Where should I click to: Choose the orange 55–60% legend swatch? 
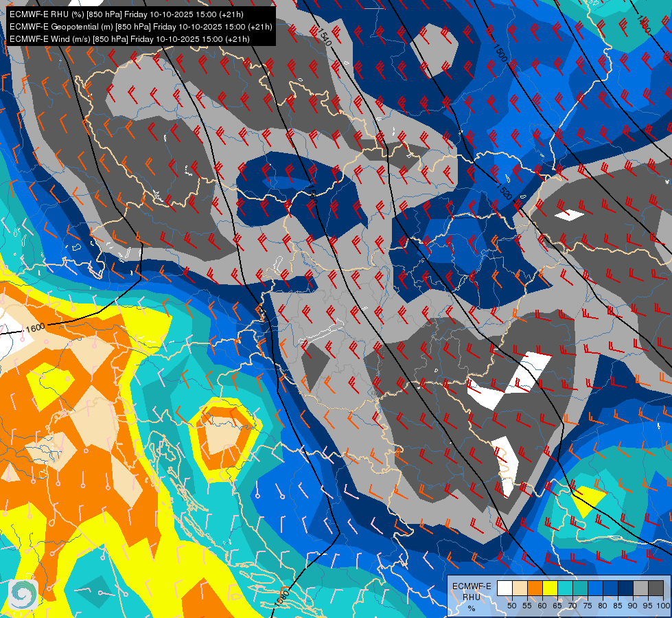[x=535, y=588]
